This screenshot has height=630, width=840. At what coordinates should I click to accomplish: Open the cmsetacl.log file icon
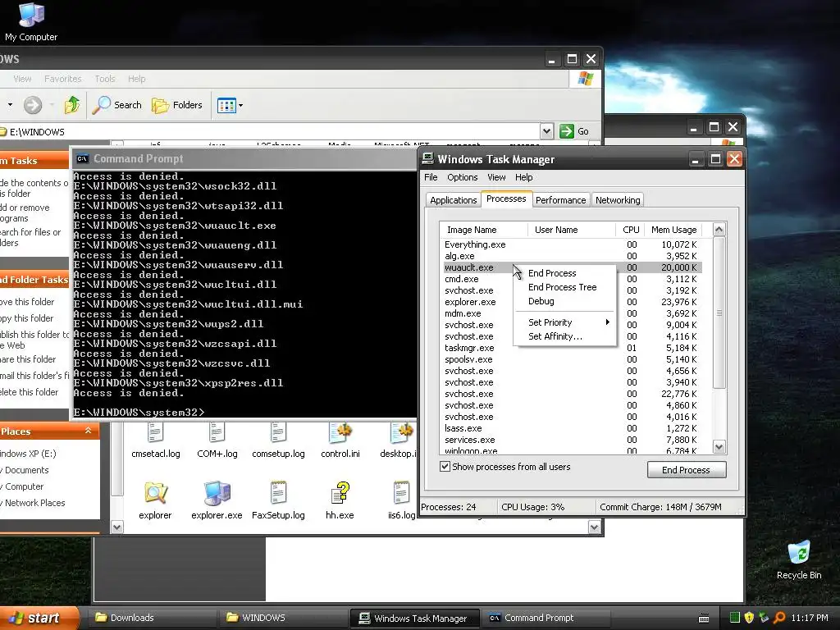coord(155,441)
